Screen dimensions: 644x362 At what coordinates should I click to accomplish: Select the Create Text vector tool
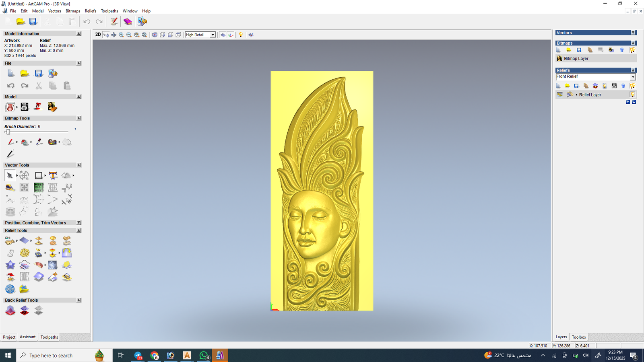pos(53,175)
